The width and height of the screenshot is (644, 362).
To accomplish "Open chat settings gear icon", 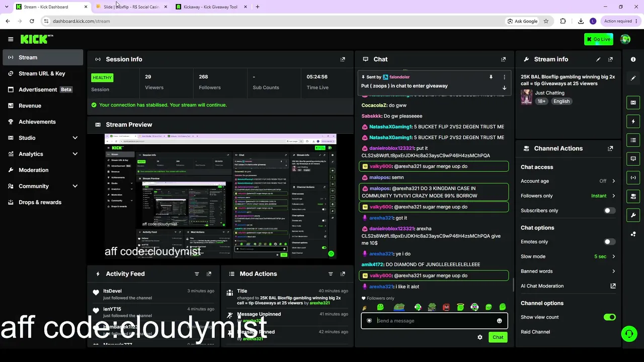I will pyautogui.click(x=480, y=337).
